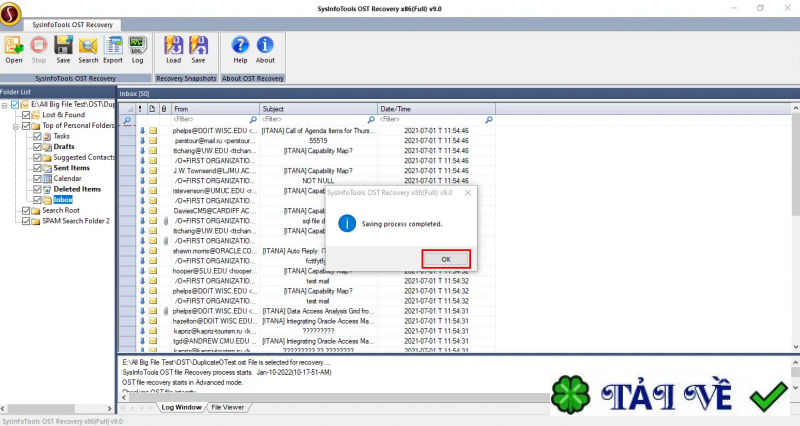
Task: Click the Save floppy disk icon
Action: click(63, 49)
